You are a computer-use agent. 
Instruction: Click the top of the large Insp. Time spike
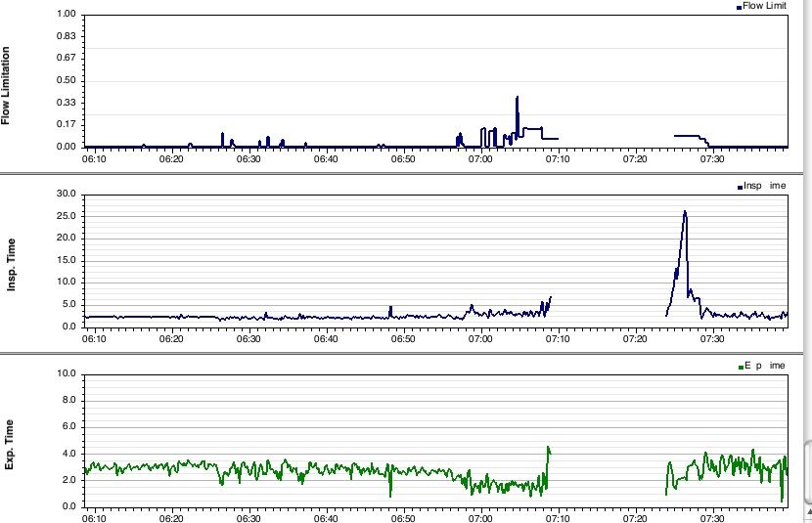click(685, 211)
